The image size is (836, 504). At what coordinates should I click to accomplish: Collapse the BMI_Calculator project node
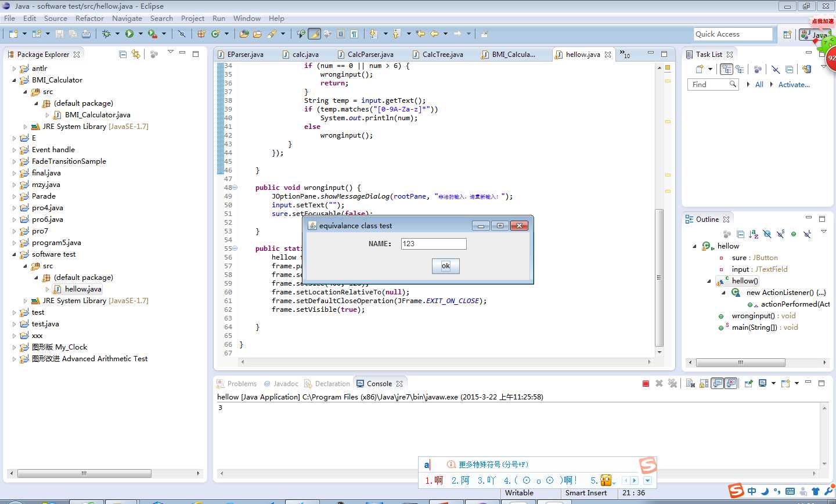tap(14, 80)
